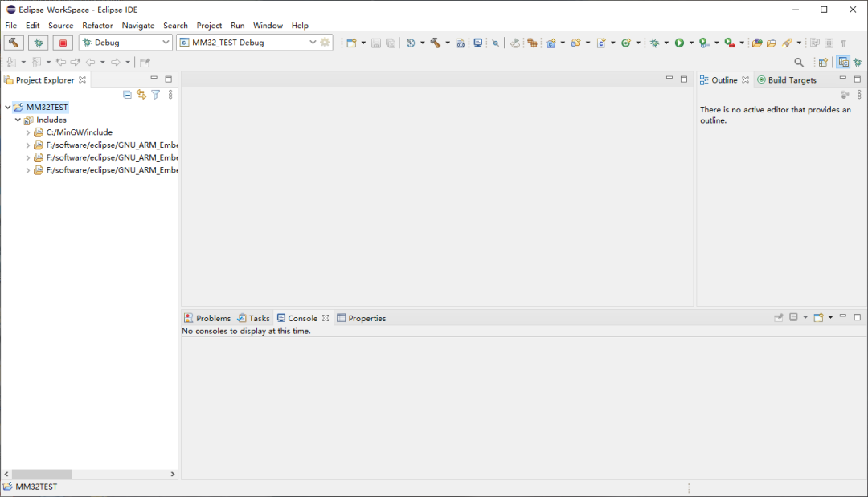This screenshot has height=497, width=868.
Task: Switch to the C/C++ perspective icon
Action: tap(843, 63)
